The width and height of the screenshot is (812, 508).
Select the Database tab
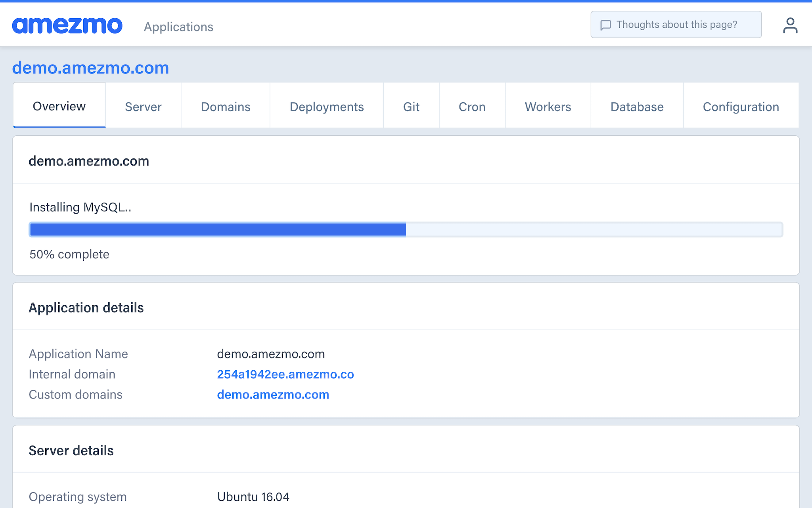click(x=637, y=106)
